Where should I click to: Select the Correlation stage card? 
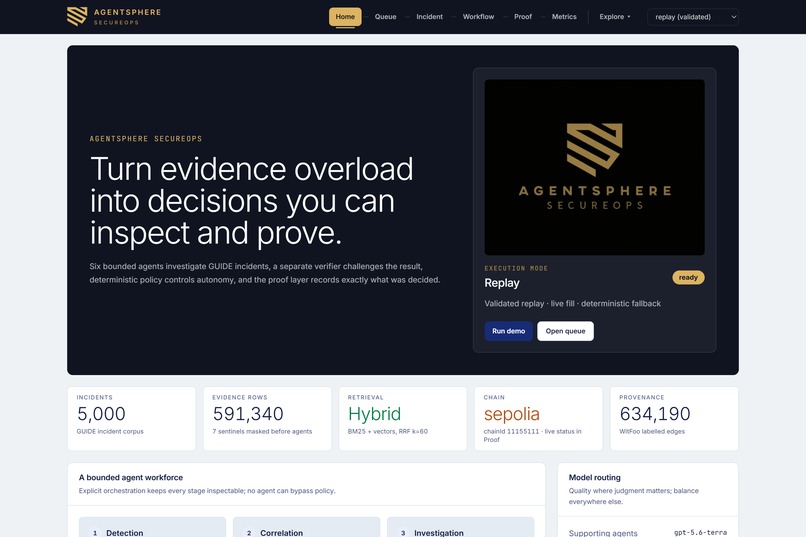pos(306,527)
